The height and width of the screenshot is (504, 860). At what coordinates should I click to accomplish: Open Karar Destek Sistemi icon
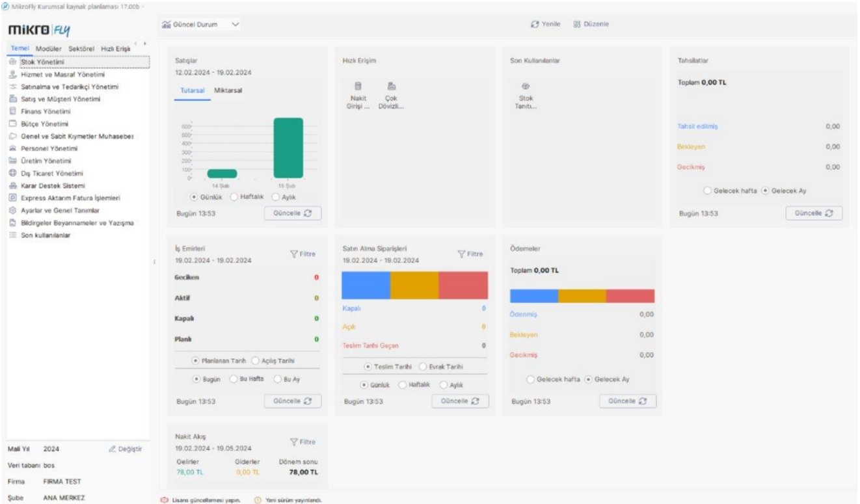click(x=13, y=186)
